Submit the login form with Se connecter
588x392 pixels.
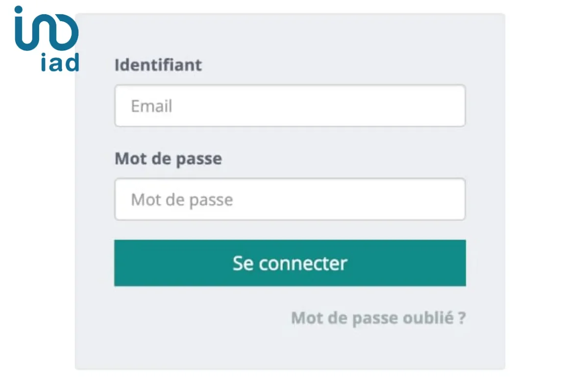290,263
